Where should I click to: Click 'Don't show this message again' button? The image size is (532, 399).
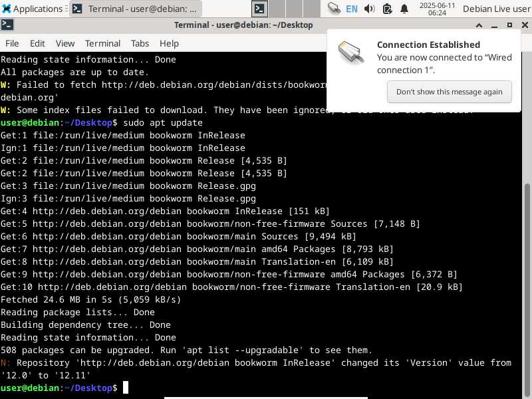pyautogui.click(x=450, y=92)
